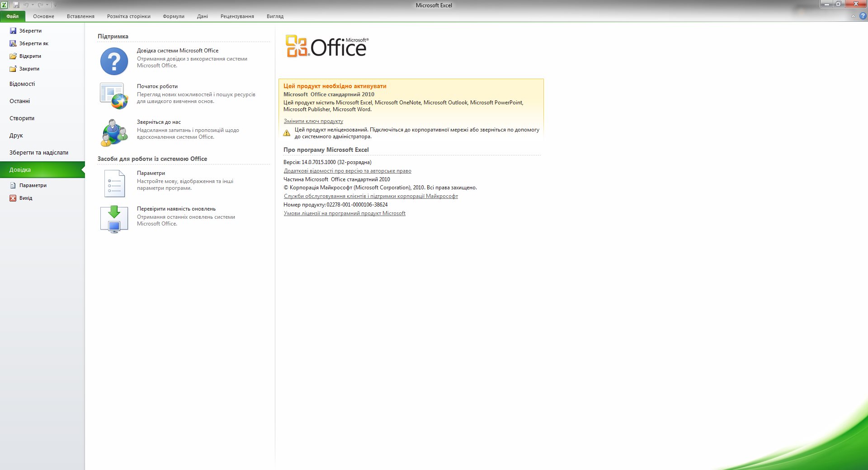
Task: Click the Змінити ключ продукту link
Action: (x=313, y=121)
